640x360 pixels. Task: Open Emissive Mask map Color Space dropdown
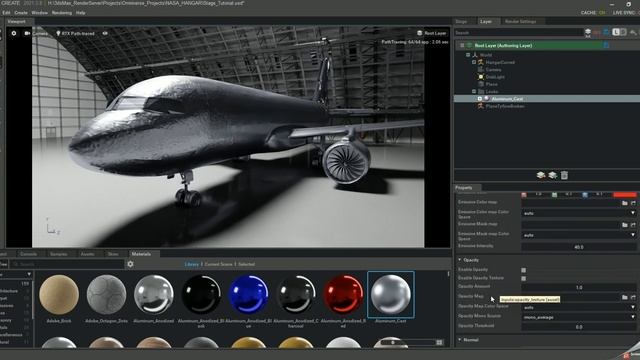point(579,235)
